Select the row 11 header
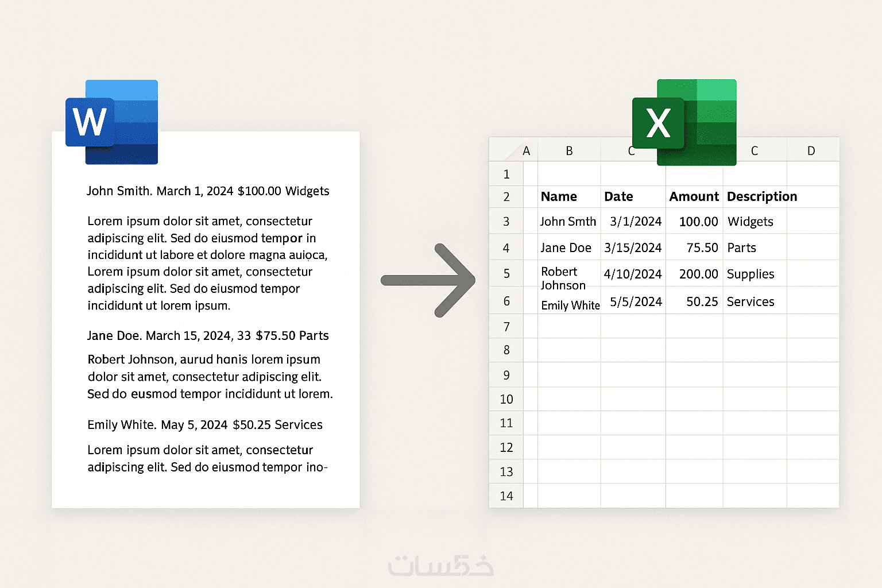882x588 pixels. pos(506,423)
